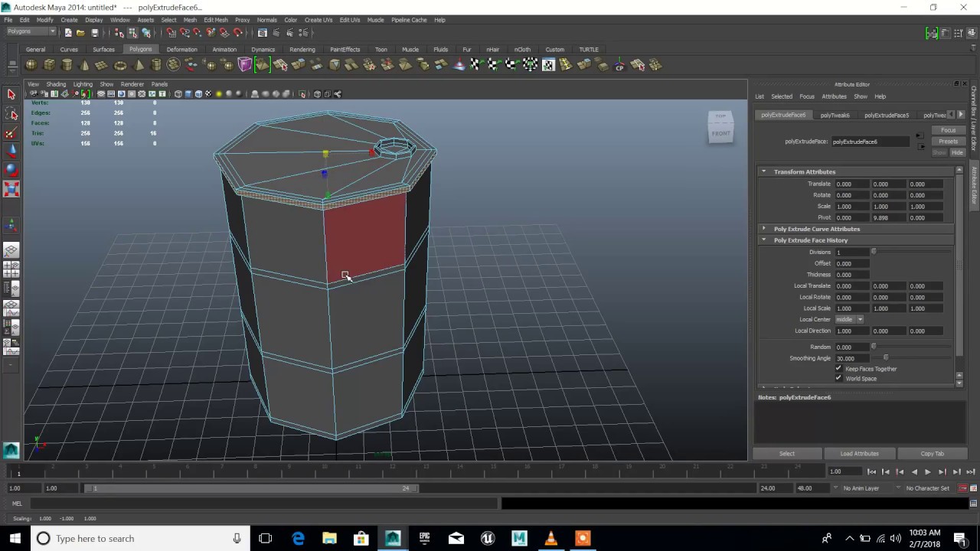Open the viewport Shading menu
The height and width of the screenshot is (551, 980).
pyautogui.click(x=56, y=84)
